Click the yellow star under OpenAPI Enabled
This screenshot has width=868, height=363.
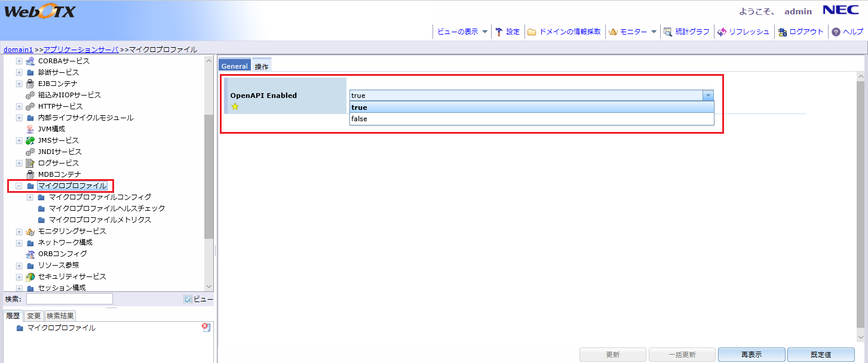(235, 106)
